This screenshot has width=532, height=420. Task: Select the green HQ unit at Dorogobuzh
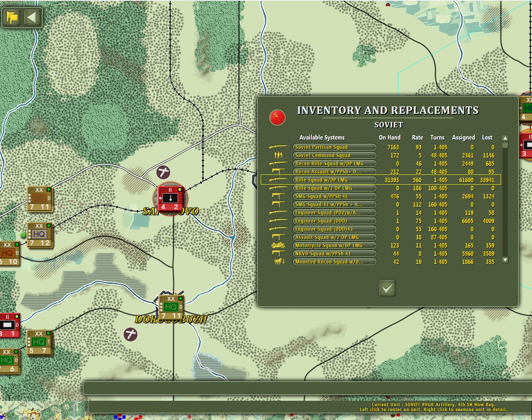click(x=171, y=307)
